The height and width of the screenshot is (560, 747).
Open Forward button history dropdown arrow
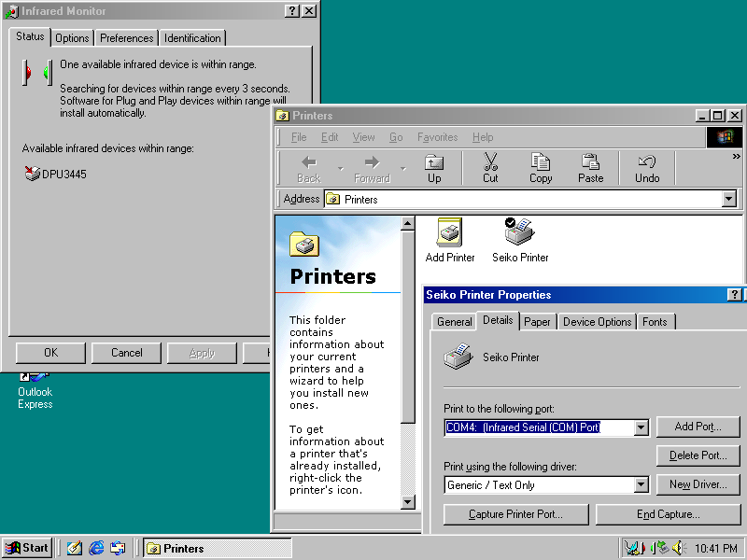[x=403, y=169]
